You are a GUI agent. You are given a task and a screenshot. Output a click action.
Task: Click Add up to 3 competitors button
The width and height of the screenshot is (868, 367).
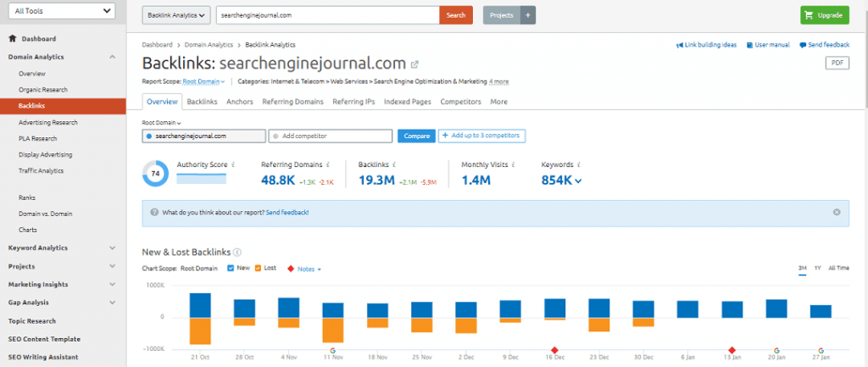click(x=482, y=136)
